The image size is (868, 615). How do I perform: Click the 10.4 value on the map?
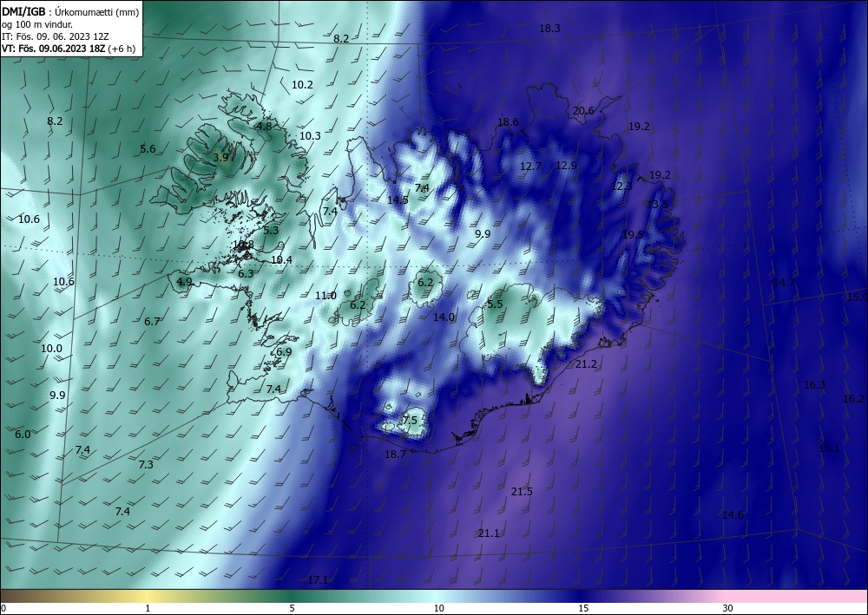point(282,259)
